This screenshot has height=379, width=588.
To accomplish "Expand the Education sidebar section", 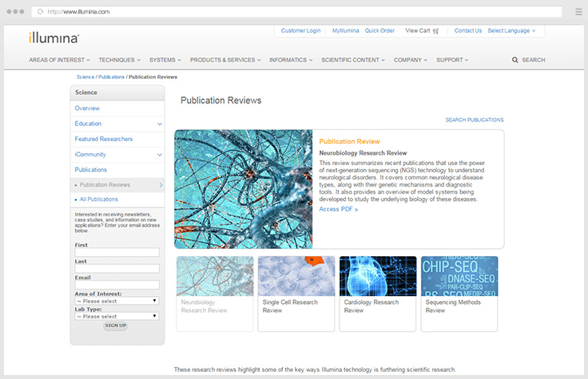I will [x=160, y=124].
